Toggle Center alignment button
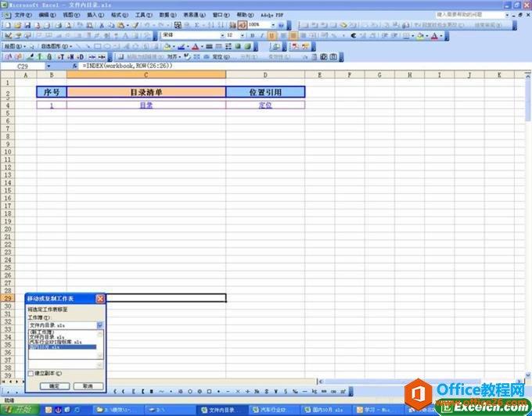Viewport: 532px width, 416px height. click(293, 36)
